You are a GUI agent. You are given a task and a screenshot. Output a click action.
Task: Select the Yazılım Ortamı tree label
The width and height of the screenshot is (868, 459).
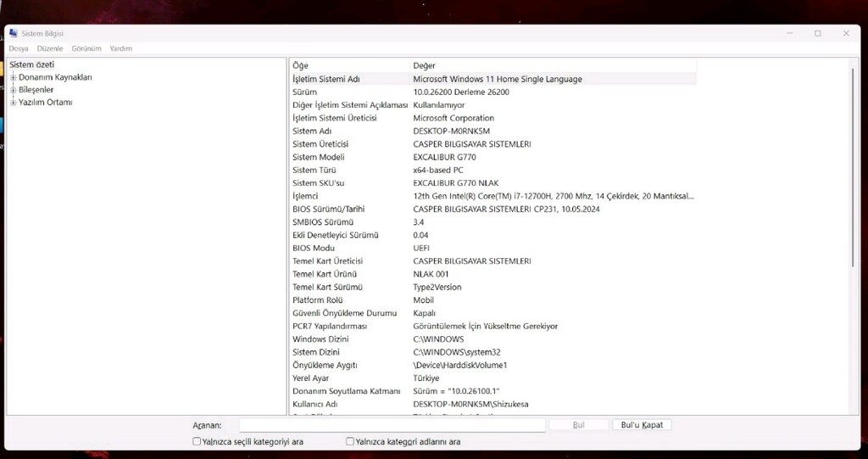46,103
